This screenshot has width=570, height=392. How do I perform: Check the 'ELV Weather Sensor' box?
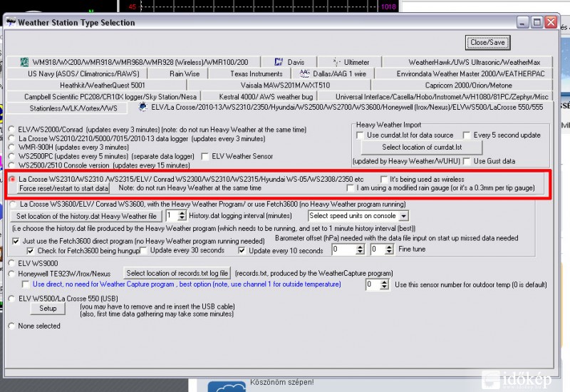pyautogui.click(x=206, y=156)
